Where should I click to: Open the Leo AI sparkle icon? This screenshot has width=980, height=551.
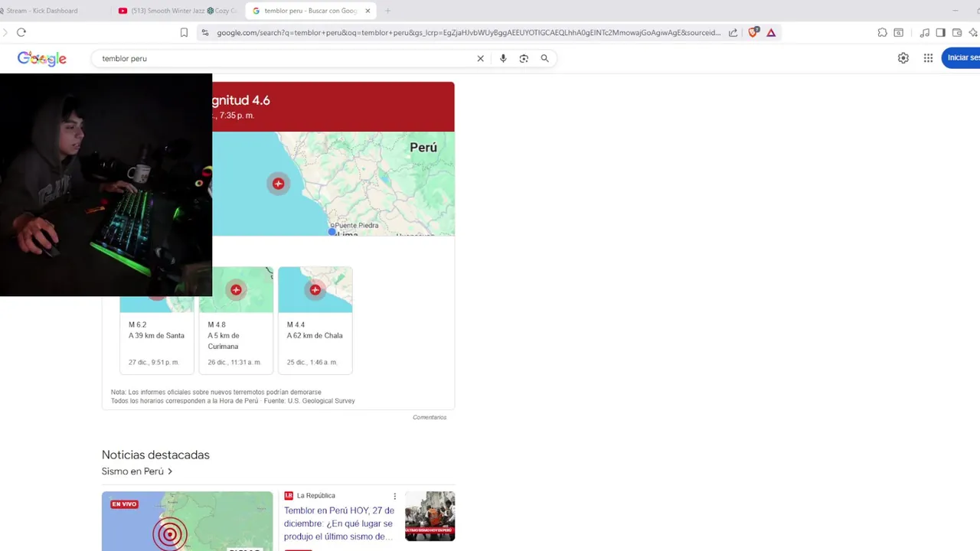tap(973, 32)
